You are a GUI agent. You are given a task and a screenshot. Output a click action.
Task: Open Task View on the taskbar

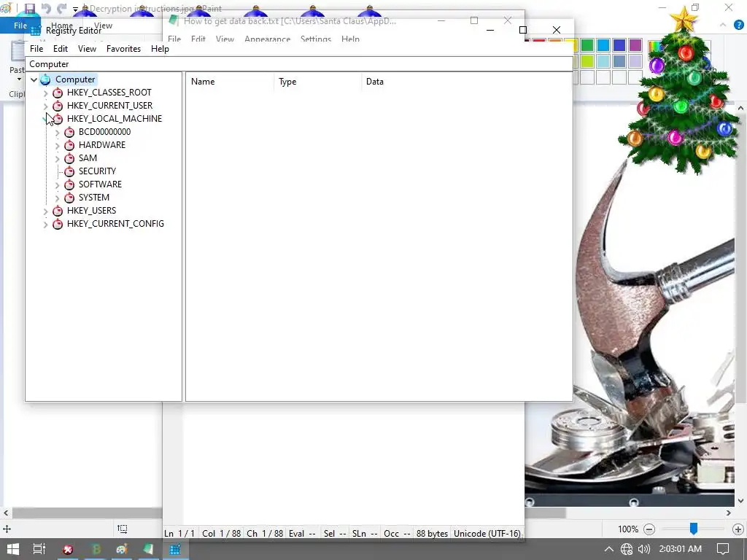(39, 549)
